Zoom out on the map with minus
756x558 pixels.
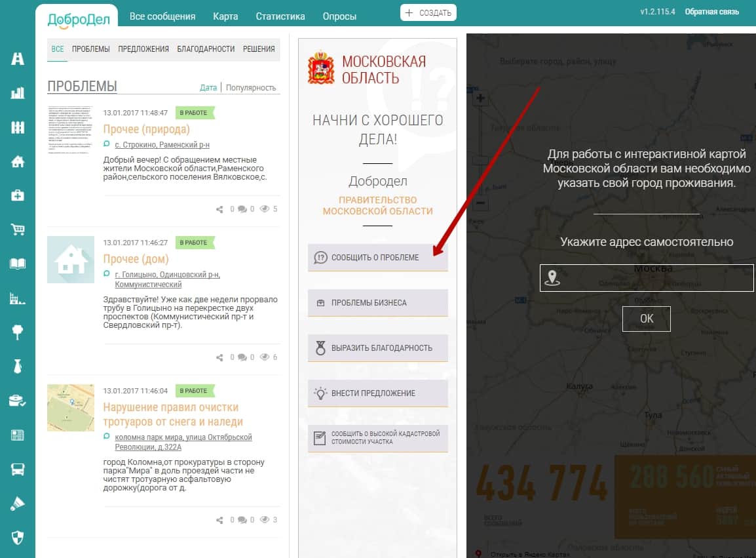pyautogui.click(x=480, y=203)
